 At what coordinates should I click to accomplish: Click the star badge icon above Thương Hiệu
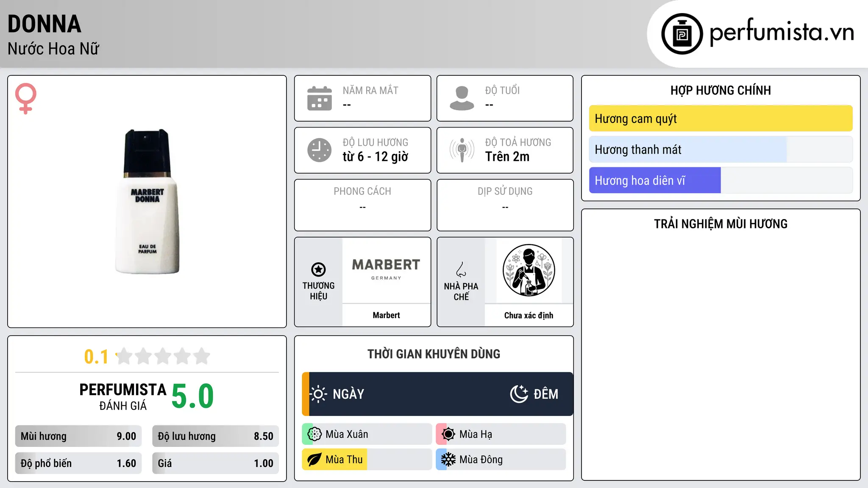[318, 269]
